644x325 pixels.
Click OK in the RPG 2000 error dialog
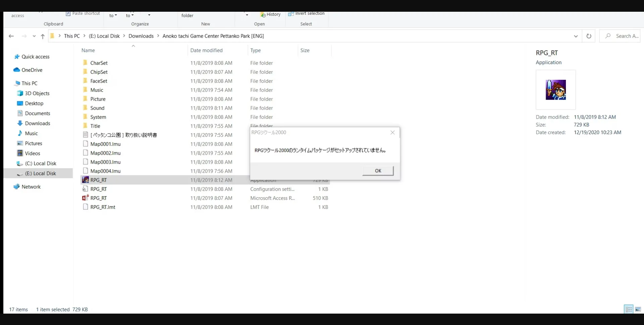[x=378, y=171]
